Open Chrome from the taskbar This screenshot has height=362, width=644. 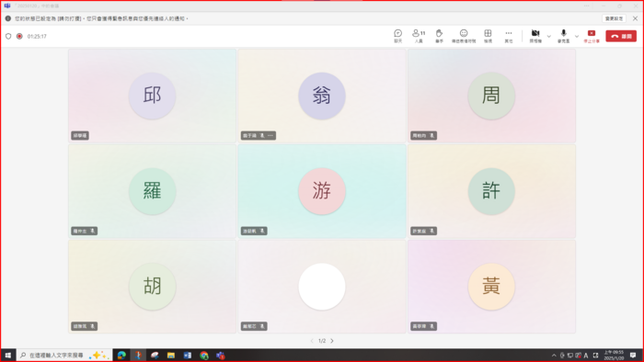click(x=204, y=355)
